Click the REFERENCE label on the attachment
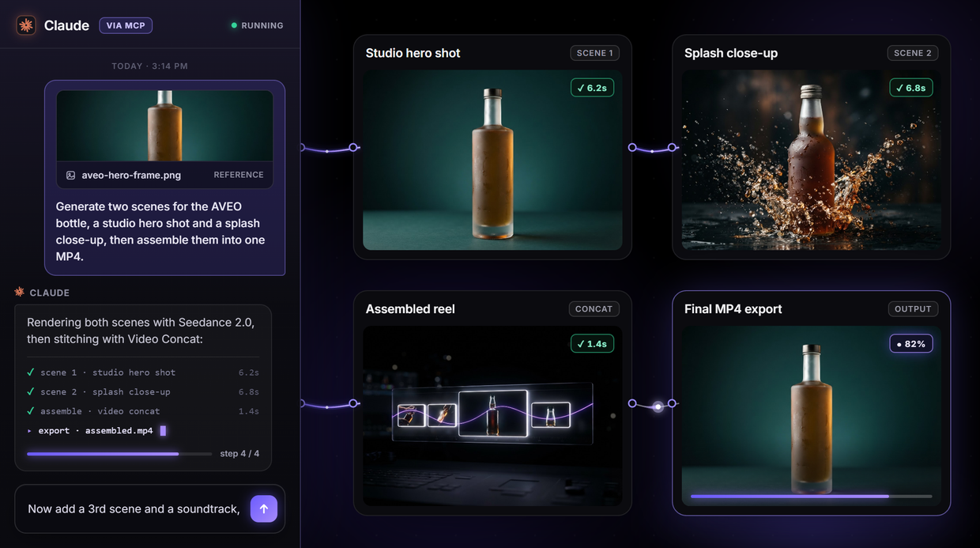Screen dimensions: 980x548 pos(239,175)
